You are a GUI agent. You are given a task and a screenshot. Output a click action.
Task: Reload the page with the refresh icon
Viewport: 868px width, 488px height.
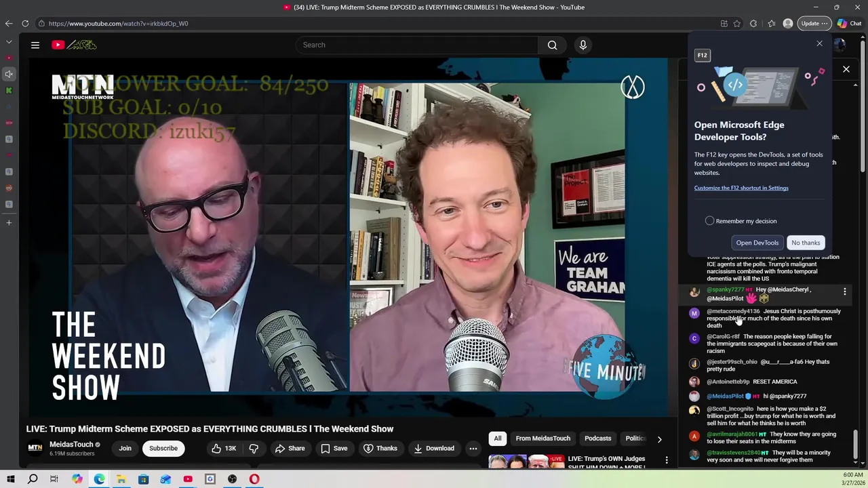point(25,23)
